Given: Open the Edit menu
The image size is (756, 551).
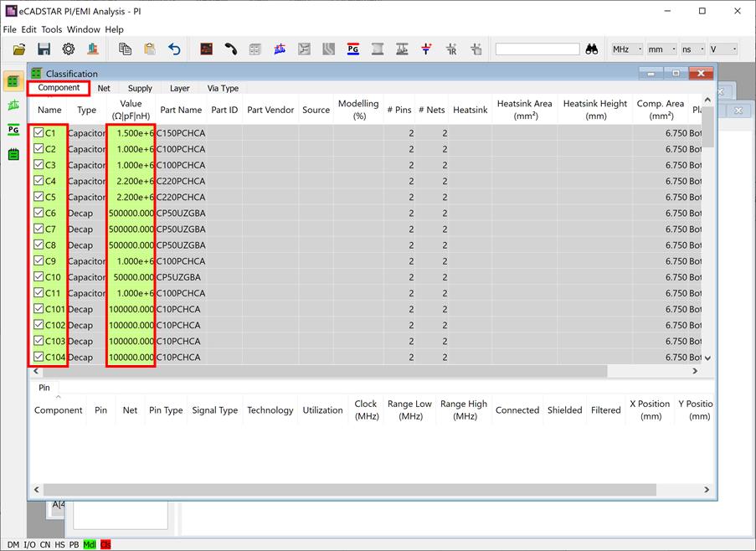Looking at the screenshot, I should pos(29,29).
